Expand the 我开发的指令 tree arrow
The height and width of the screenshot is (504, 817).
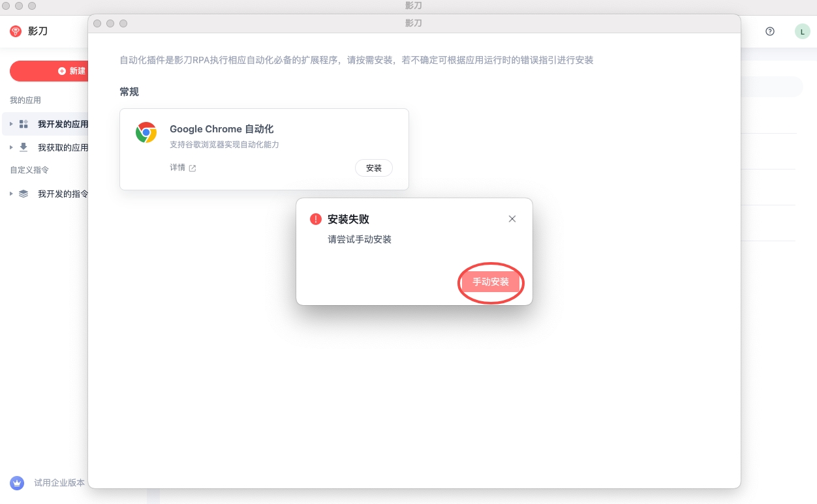pyautogui.click(x=11, y=194)
